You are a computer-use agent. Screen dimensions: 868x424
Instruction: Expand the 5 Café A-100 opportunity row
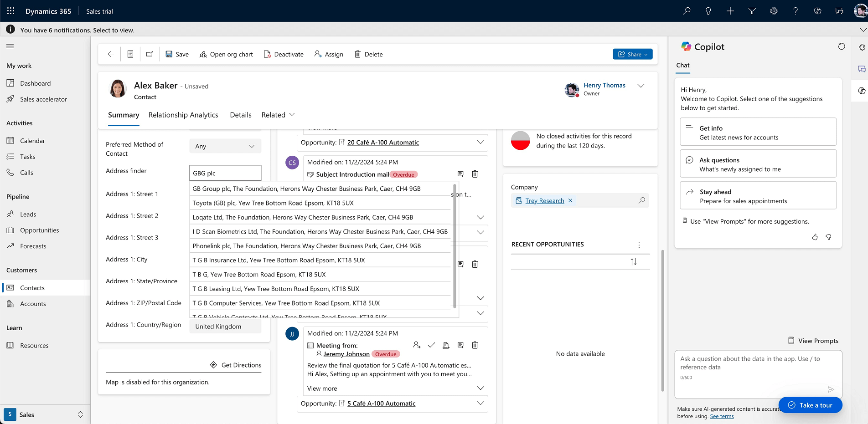tap(480, 404)
